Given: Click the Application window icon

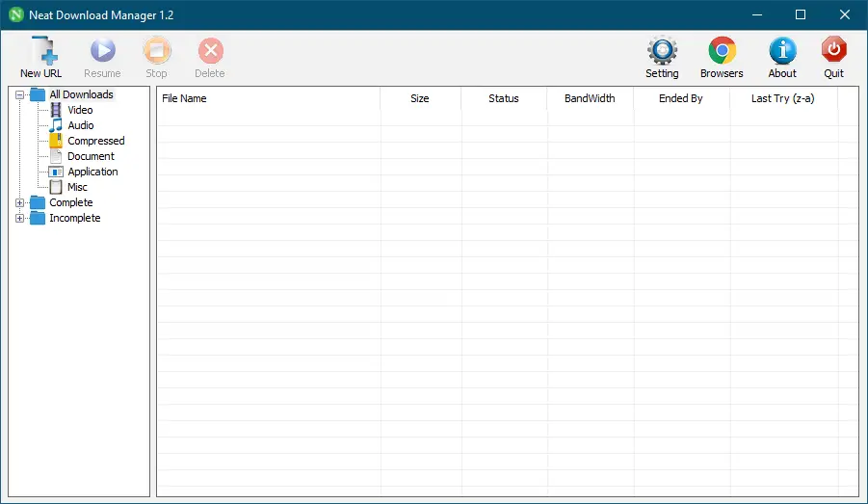Looking at the screenshot, I should coord(56,172).
